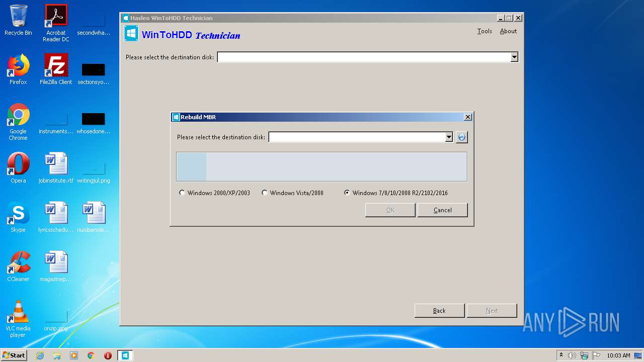644x362 pixels.
Task: Open Opera desktop shortcut
Action: (x=18, y=168)
